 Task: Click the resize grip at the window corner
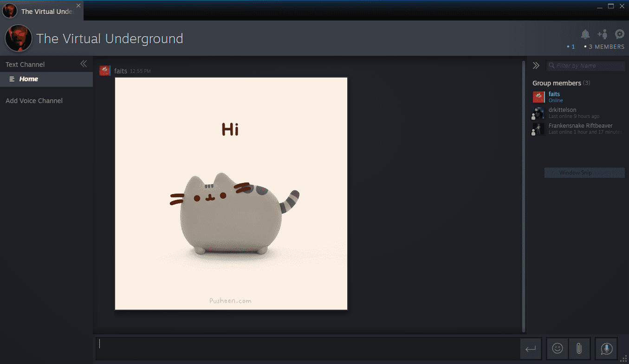tap(624, 359)
